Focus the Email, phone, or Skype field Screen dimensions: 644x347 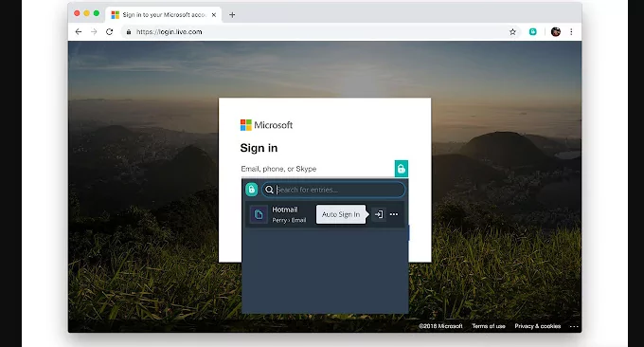[x=317, y=169]
